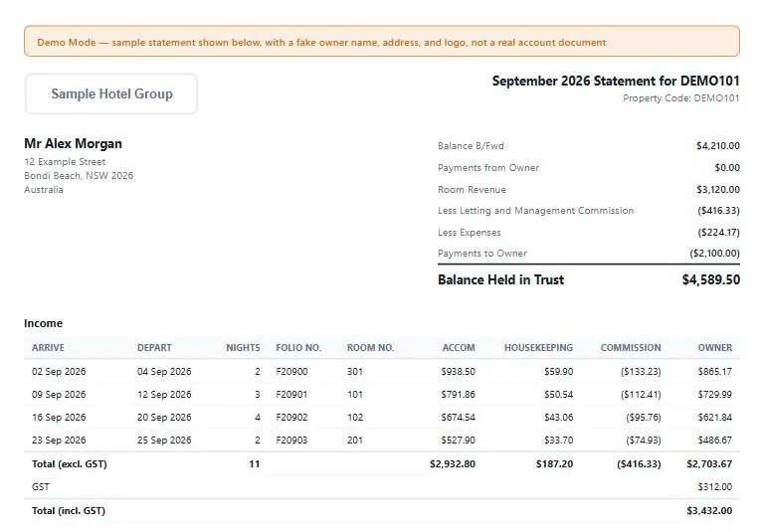Select owner total $2,703.67
This screenshot has height=532, width=764.
[709, 464]
